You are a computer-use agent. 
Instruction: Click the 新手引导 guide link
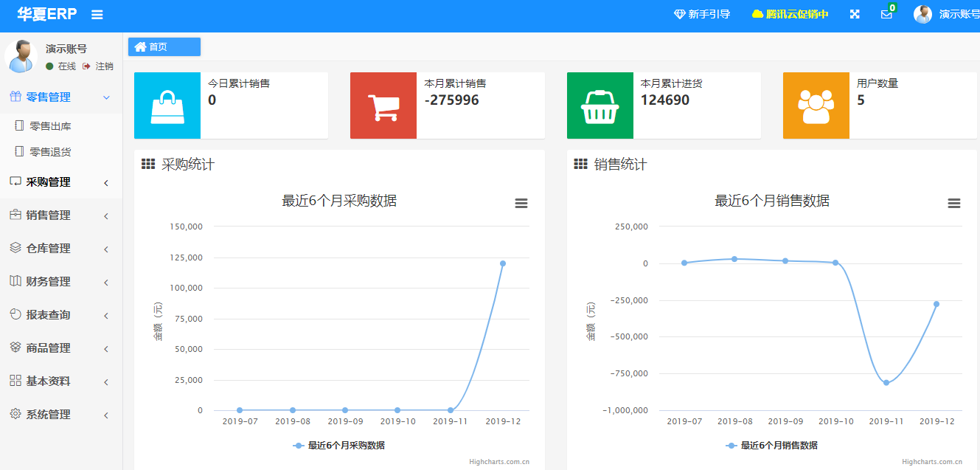pos(702,15)
